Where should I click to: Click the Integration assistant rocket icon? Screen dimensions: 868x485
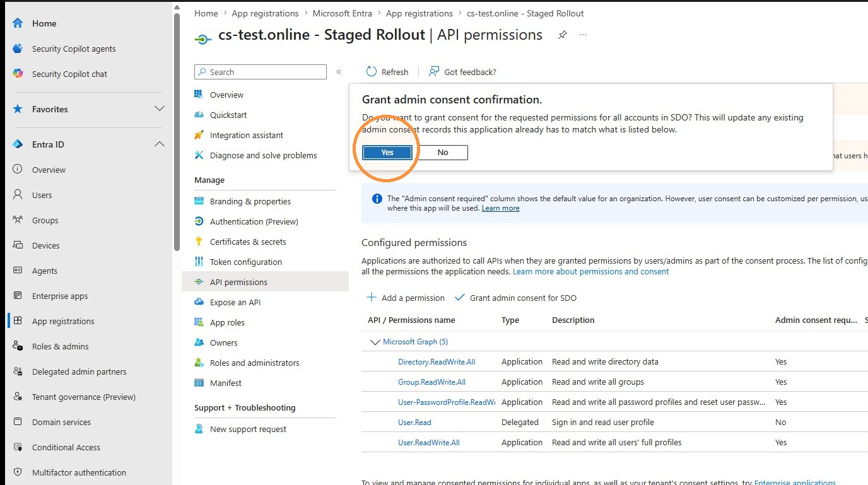199,135
